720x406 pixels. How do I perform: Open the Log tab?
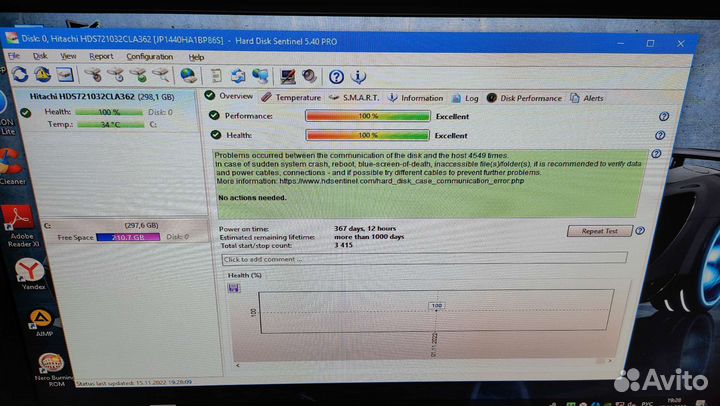click(x=465, y=98)
